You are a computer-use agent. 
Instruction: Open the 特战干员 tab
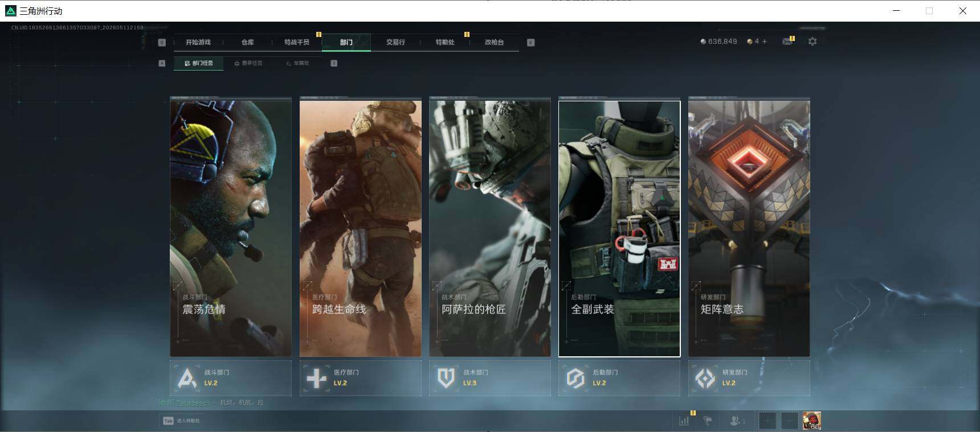click(297, 42)
